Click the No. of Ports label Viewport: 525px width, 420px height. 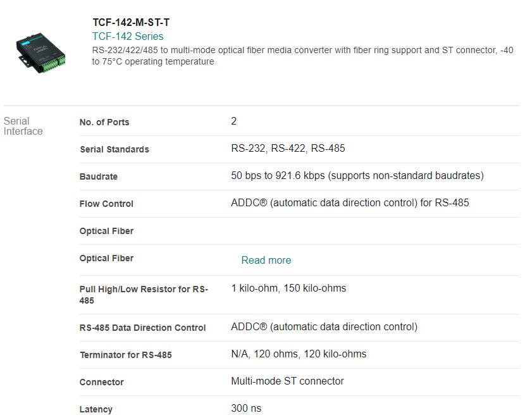coord(104,122)
